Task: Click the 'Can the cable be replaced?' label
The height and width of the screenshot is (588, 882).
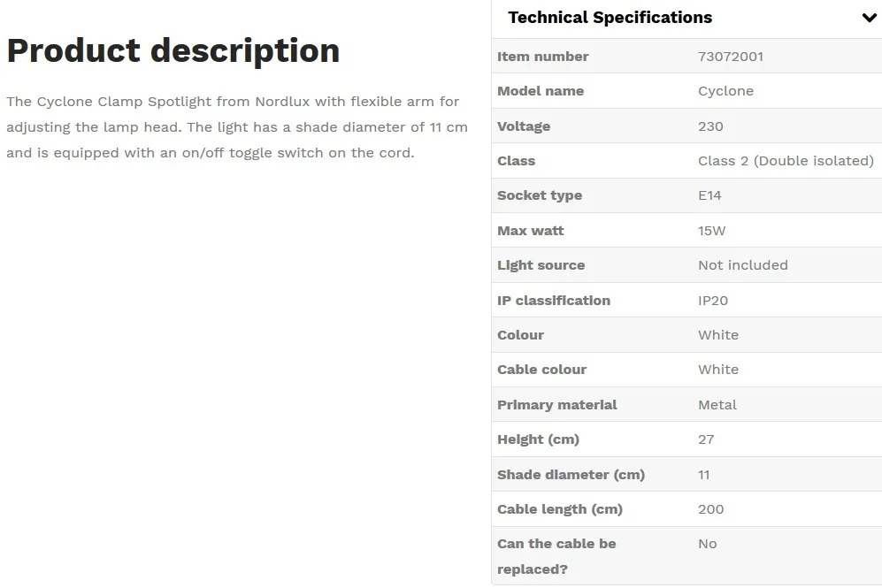Action: point(556,556)
